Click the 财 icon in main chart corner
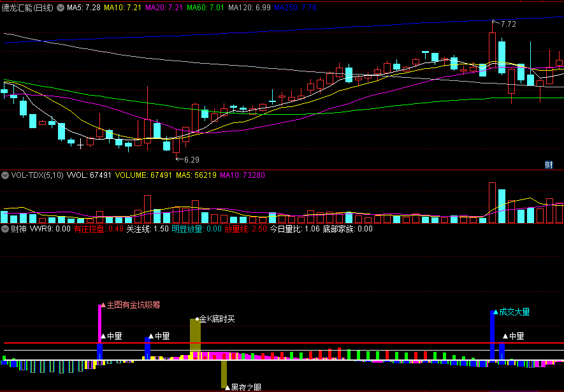The height and width of the screenshot is (392, 564). point(549,165)
